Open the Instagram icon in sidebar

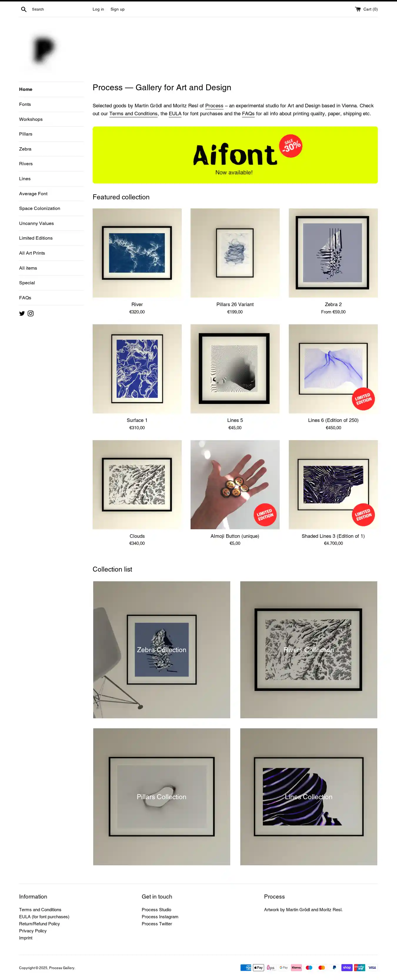click(31, 313)
